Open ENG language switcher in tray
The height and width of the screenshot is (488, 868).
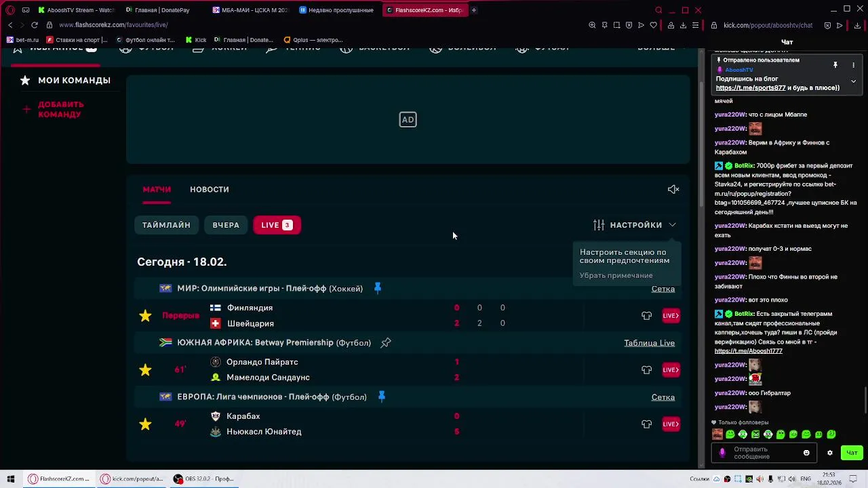coord(806,479)
